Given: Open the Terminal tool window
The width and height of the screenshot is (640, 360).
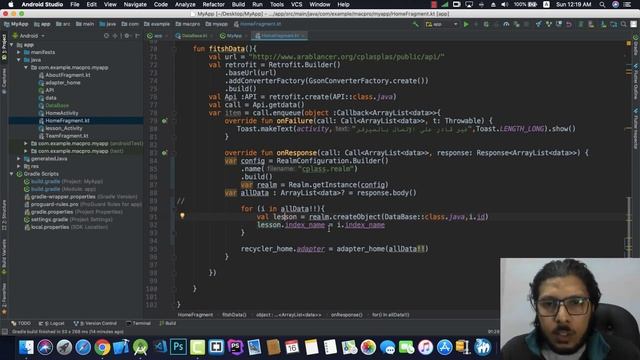Looking at the screenshot, I should (139, 323).
